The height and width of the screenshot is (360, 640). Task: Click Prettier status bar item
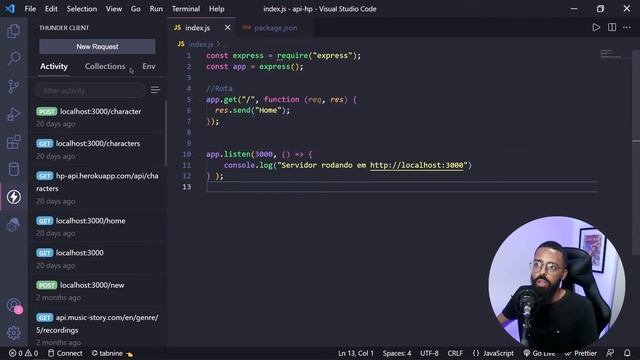coord(580,353)
